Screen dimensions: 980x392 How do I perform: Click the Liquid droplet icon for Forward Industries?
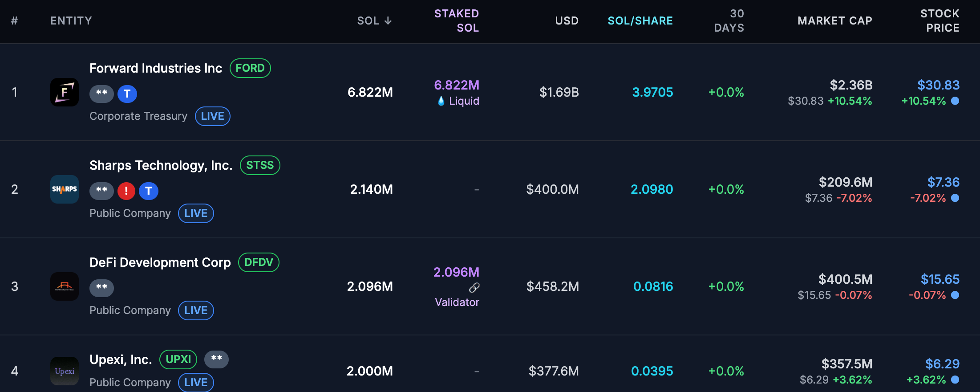441,101
